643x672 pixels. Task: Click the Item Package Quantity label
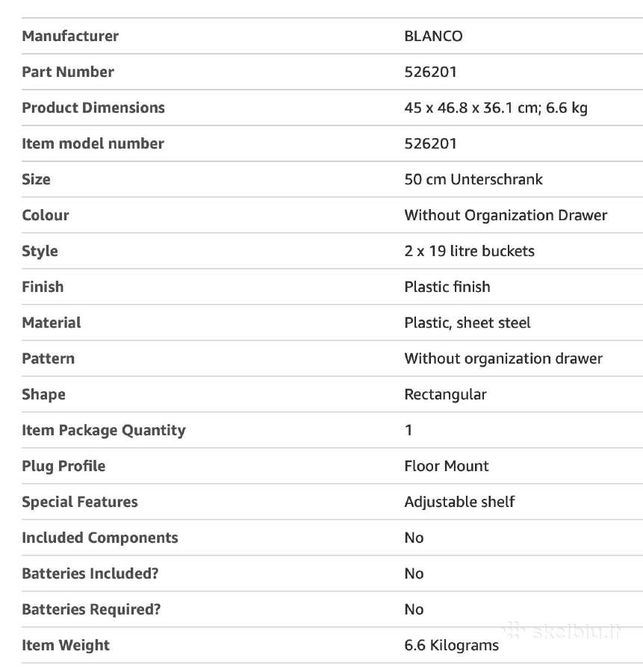pos(104,430)
